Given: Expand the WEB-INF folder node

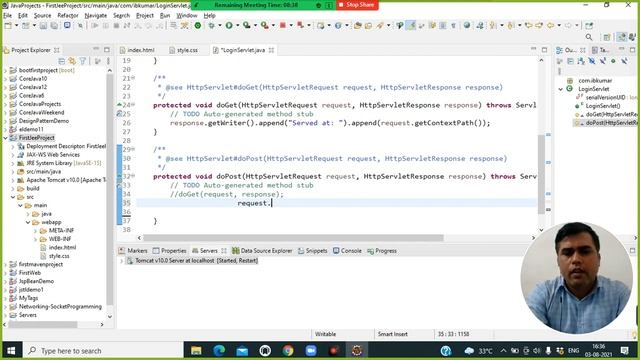Looking at the screenshot, I should (36, 239).
